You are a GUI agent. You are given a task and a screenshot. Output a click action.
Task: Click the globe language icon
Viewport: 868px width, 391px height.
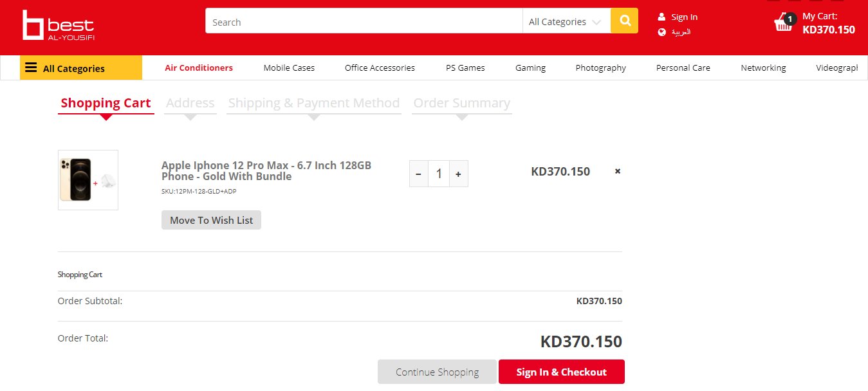[x=661, y=32]
